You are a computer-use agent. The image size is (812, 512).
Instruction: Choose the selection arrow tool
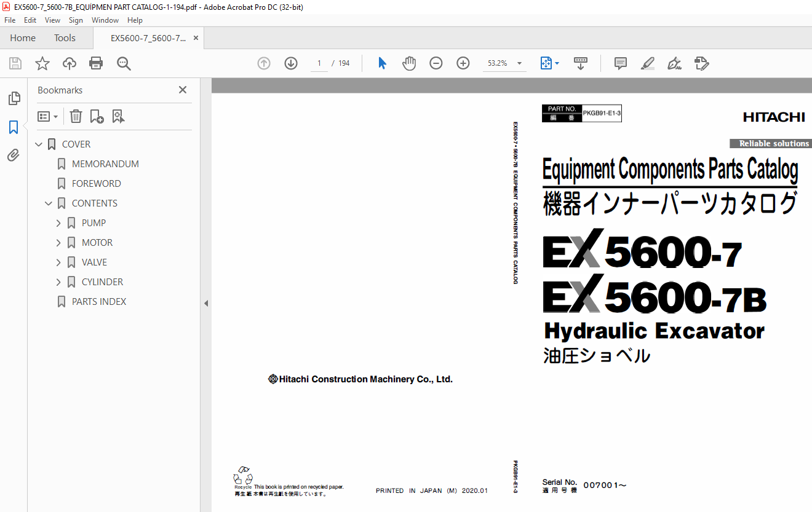382,63
